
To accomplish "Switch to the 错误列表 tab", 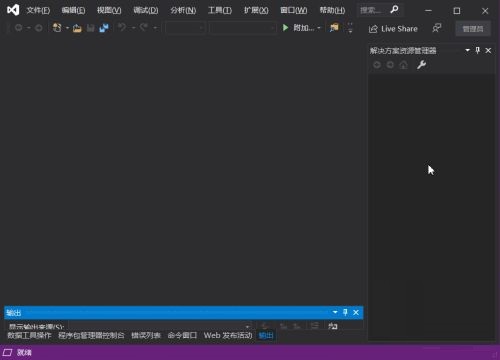I will (146, 335).
